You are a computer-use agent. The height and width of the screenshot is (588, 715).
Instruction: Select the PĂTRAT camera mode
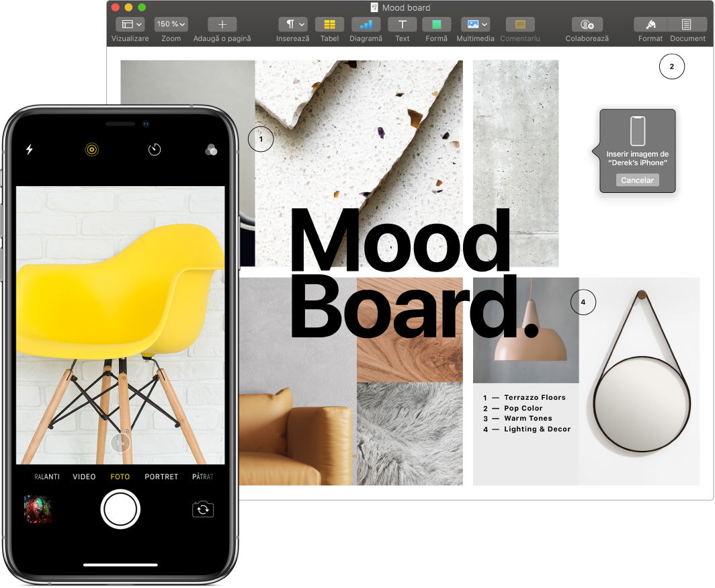[202, 476]
